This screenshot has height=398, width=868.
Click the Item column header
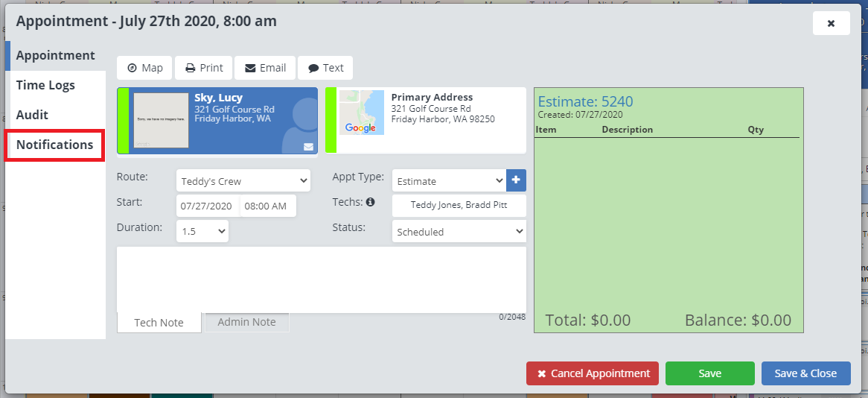pyautogui.click(x=546, y=130)
